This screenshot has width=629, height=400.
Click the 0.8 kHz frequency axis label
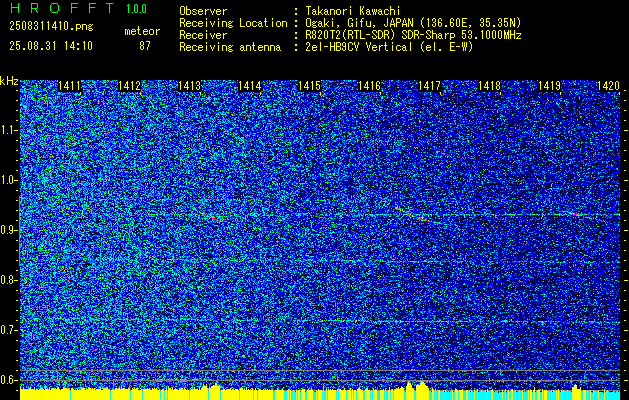8,280
